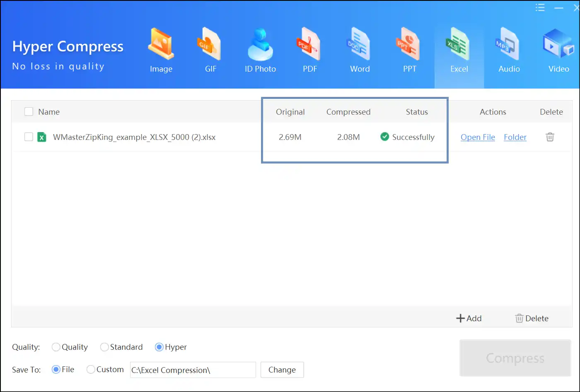The image size is (580, 392).
Task: Select the Hyper compression radio option
Action: point(159,347)
